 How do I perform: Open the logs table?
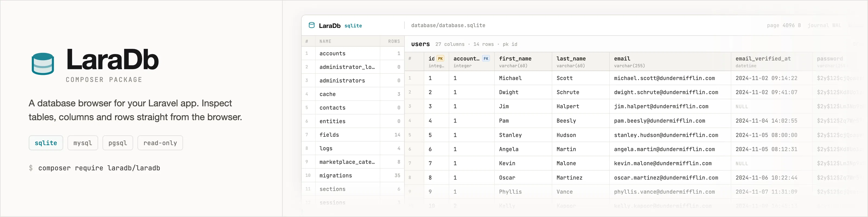tap(353, 148)
